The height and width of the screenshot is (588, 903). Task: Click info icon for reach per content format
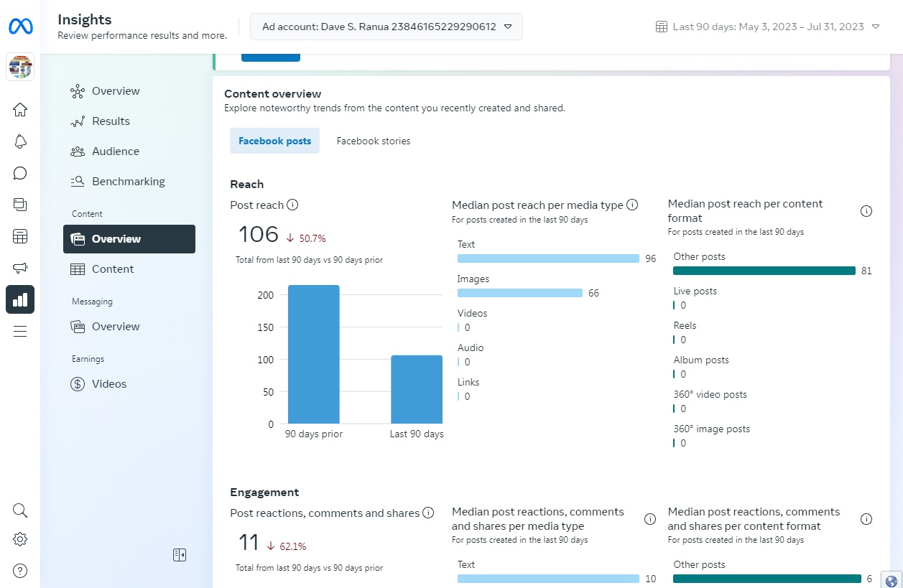(866, 211)
